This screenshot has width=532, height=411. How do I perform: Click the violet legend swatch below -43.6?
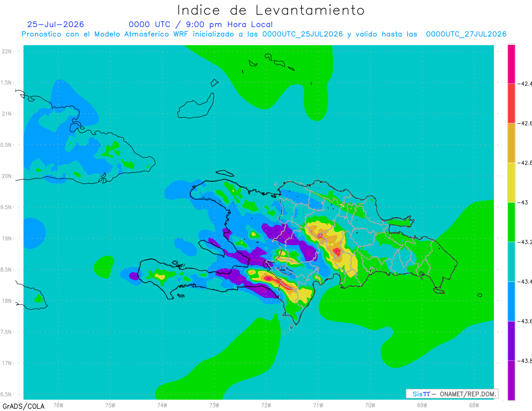pyautogui.click(x=511, y=341)
